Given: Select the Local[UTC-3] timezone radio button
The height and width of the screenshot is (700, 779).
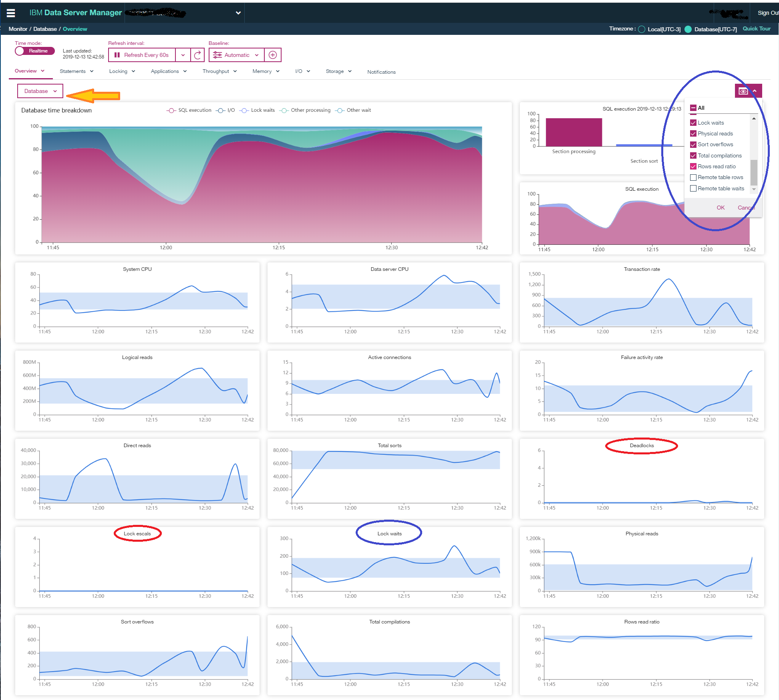Looking at the screenshot, I should pos(642,29).
